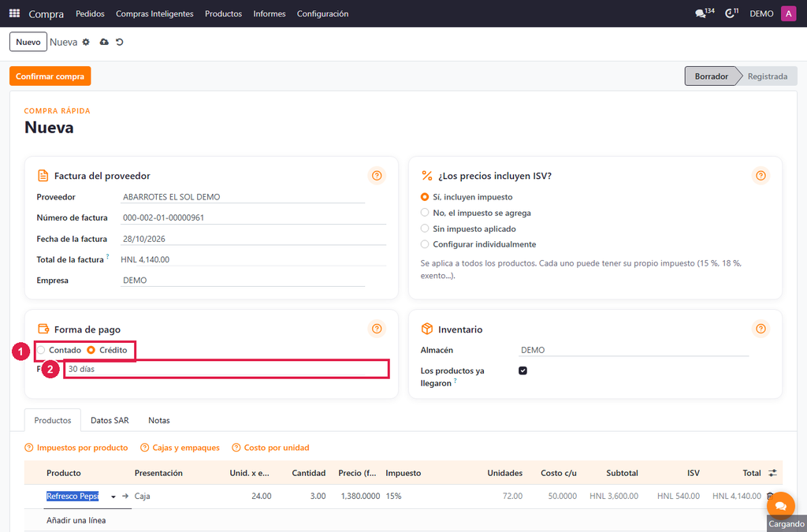
Task: Select Configurar individualmente option
Action: click(x=425, y=244)
